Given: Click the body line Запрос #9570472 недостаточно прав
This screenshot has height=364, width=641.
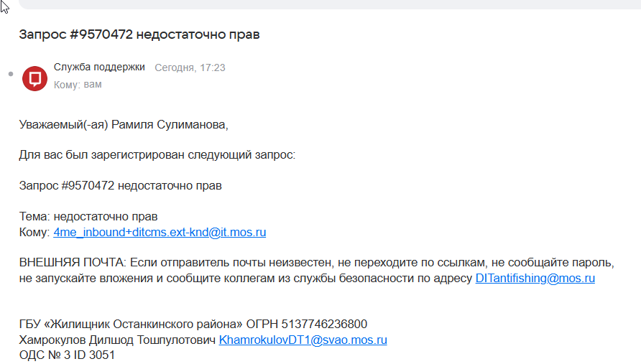Looking at the screenshot, I should pyautogui.click(x=120, y=185).
